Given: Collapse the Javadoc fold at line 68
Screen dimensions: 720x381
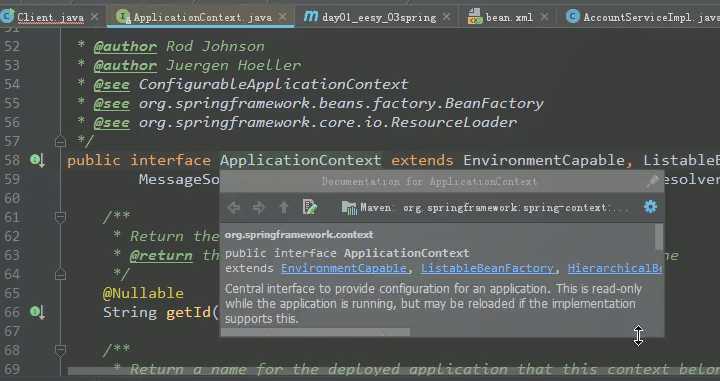Looking at the screenshot, I should coord(60,350).
